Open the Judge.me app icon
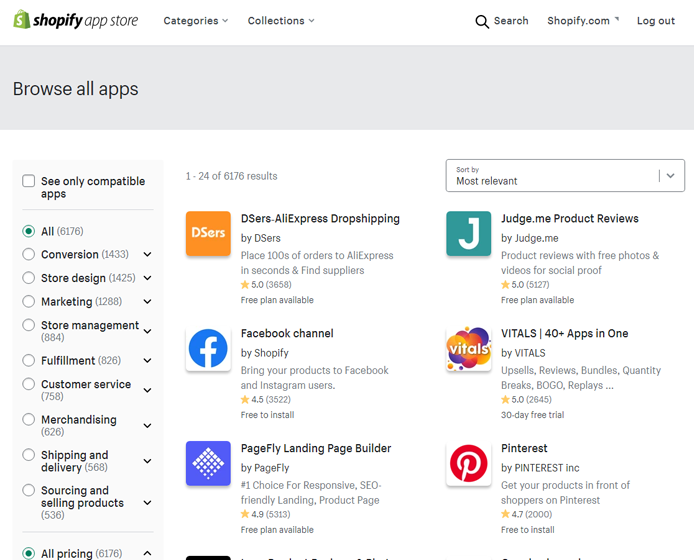Viewport: 694px width, 560px height. 468,233
